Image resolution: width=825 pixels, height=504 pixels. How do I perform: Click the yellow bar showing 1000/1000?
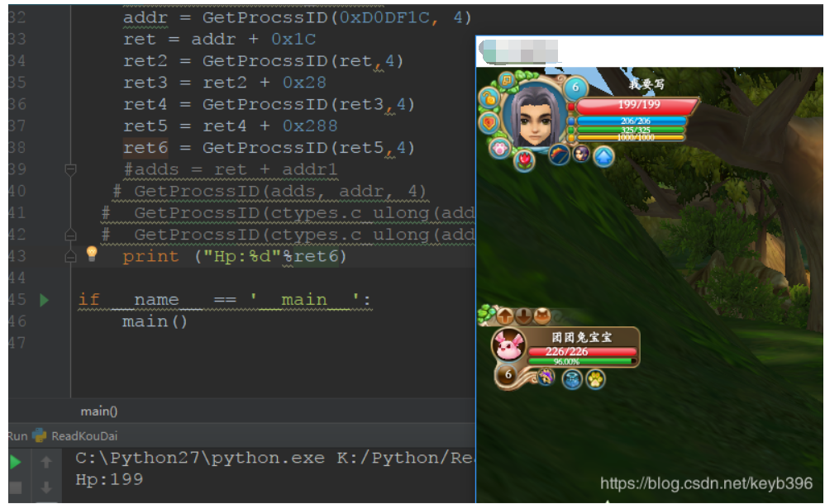[x=631, y=138]
